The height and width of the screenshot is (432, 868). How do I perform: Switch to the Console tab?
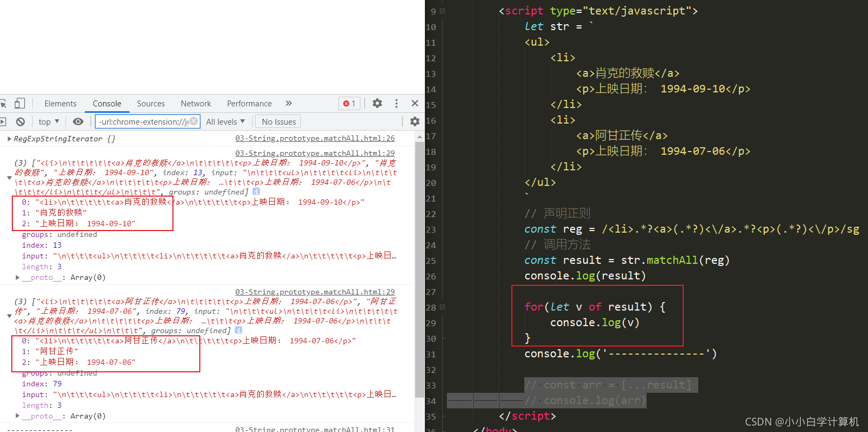[x=107, y=104]
